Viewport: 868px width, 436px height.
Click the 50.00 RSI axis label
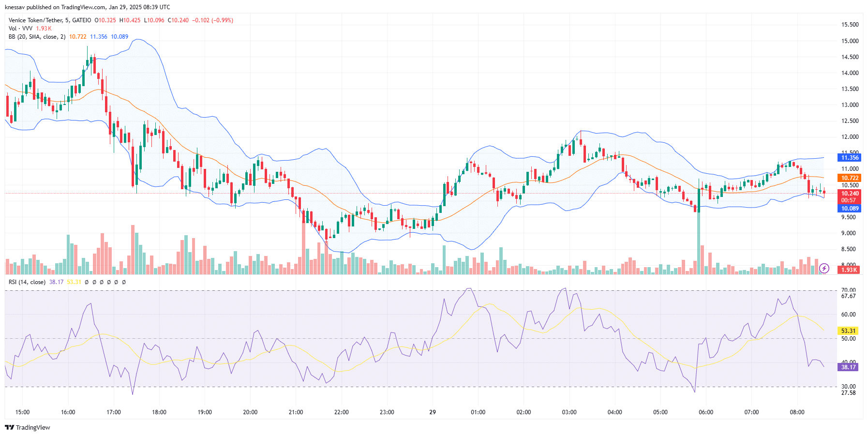coord(848,339)
